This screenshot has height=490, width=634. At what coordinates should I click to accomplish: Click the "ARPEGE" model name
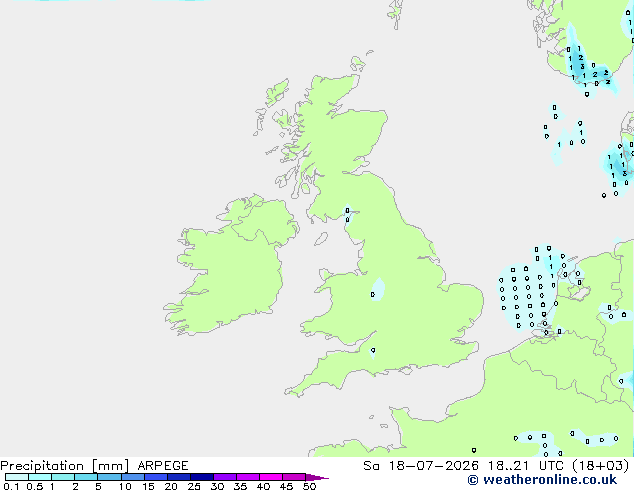tap(163, 466)
